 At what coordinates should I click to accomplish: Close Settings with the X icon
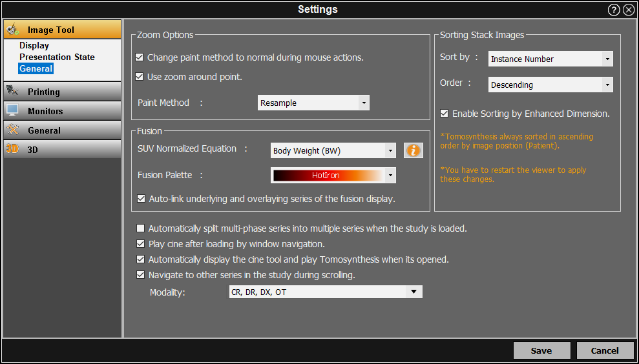629,10
